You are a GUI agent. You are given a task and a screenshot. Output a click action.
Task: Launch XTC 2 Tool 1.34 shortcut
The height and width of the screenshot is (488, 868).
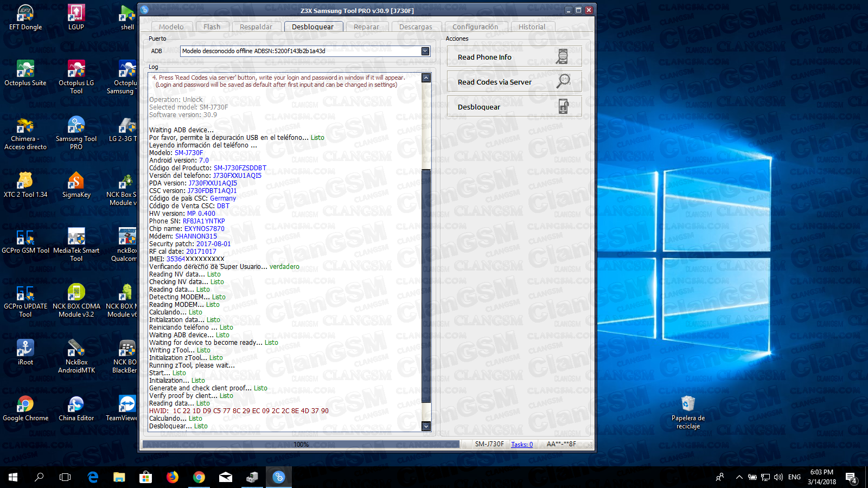point(25,185)
